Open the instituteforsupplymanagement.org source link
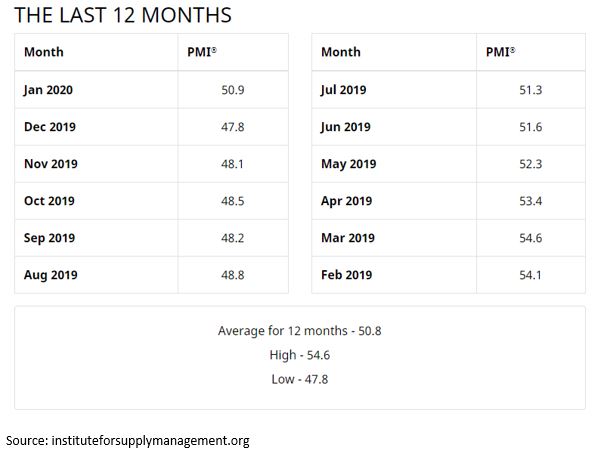This screenshot has height=451, width=593. [x=151, y=441]
